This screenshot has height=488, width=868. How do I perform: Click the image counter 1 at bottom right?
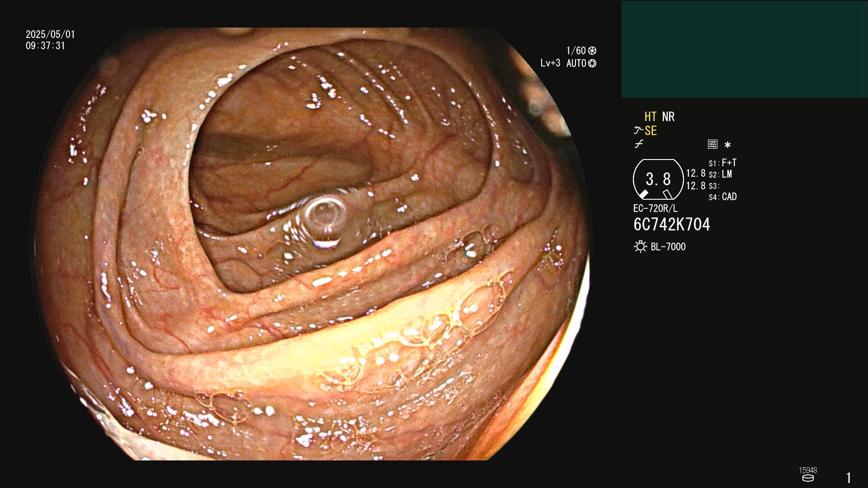coord(849,478)
